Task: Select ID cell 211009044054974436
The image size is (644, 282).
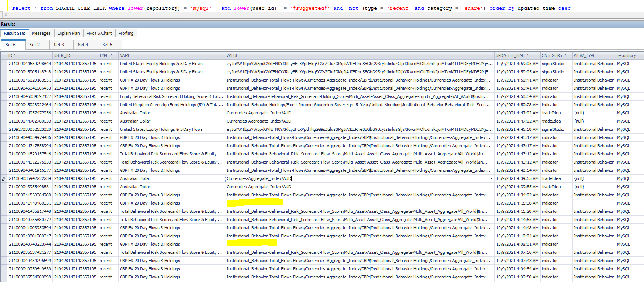Action: point(30,137)
